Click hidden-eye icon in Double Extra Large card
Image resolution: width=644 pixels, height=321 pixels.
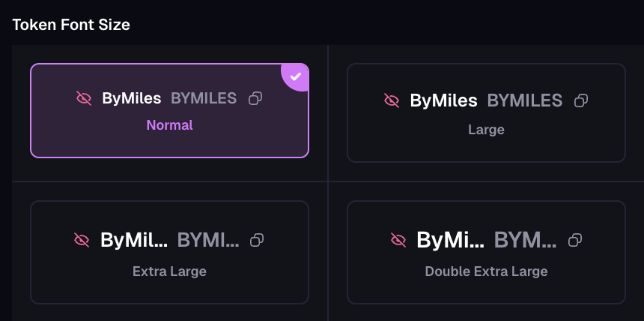[398, 239]
